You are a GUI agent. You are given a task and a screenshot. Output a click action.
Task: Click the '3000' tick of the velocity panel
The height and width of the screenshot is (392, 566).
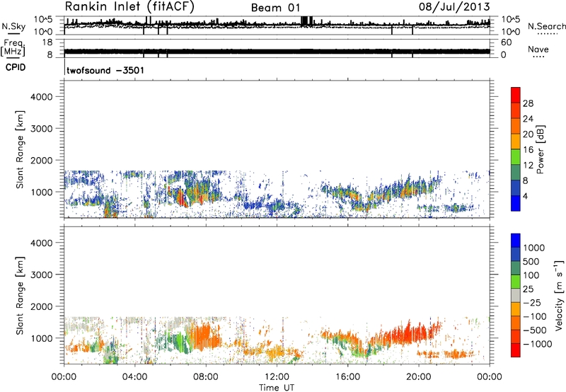pyautogui.click(x=42, y=275)
